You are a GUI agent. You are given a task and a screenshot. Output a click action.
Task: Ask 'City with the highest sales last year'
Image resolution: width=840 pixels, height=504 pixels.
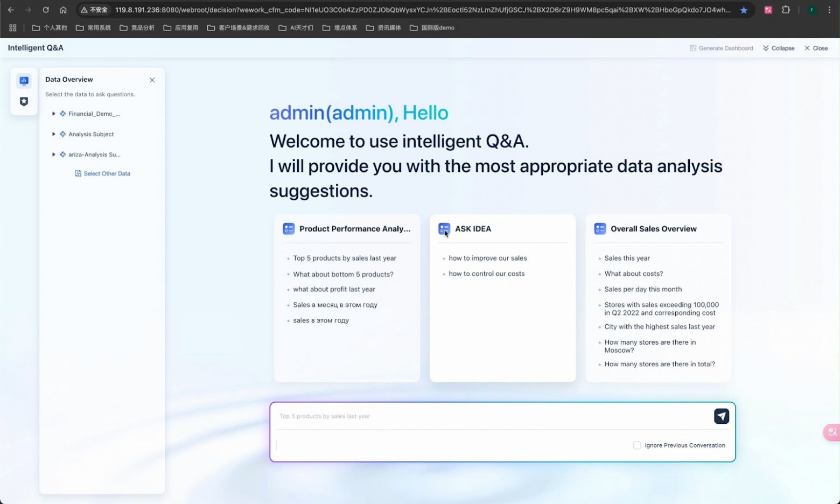pos(660,327)
